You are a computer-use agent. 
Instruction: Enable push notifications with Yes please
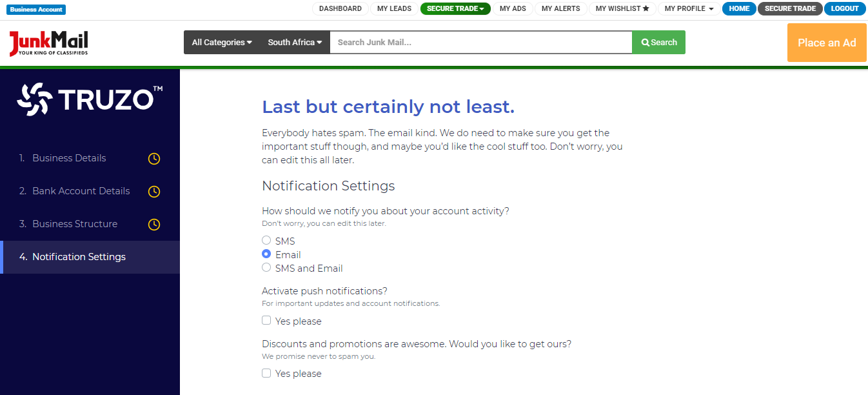[x=266, y=320]
